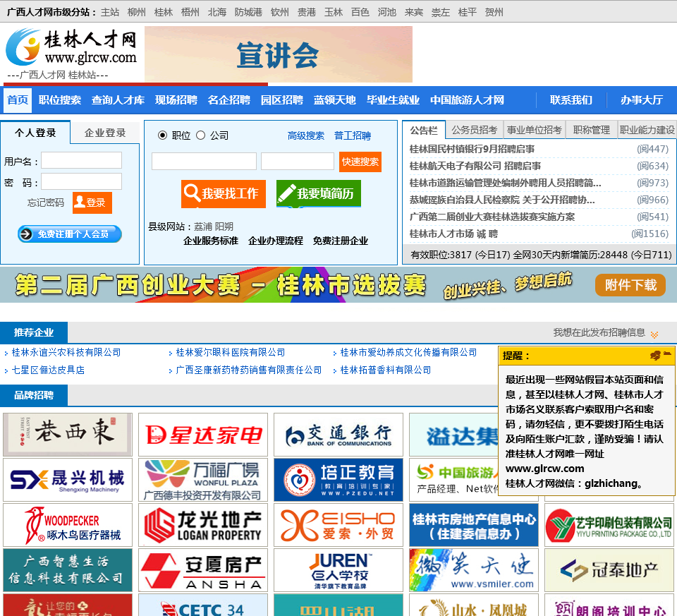Screen dimensions: 677x616
Task: Open 办事大厅 in the navigation bar
Action: [x=642, y=100]
